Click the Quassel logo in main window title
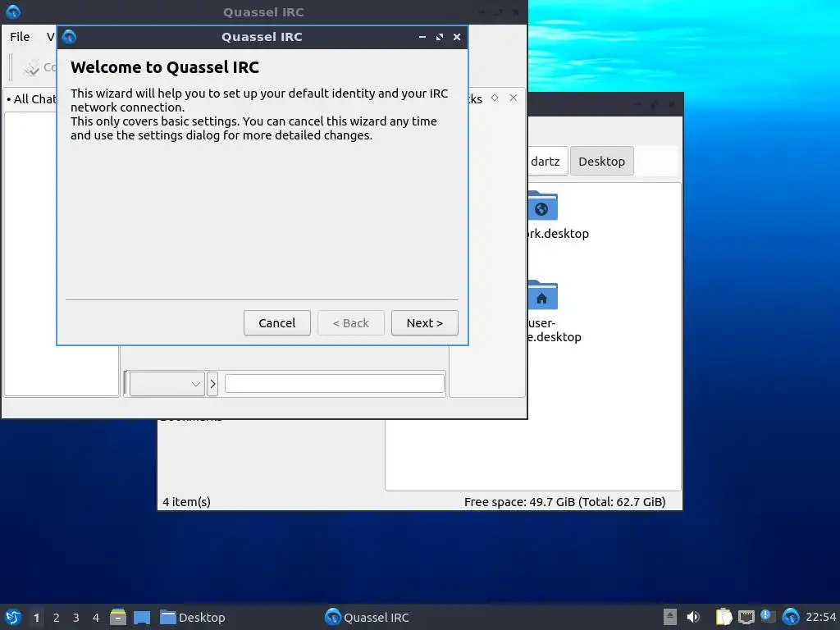This screenshot has height=630, width=840. tap(13, 11)
